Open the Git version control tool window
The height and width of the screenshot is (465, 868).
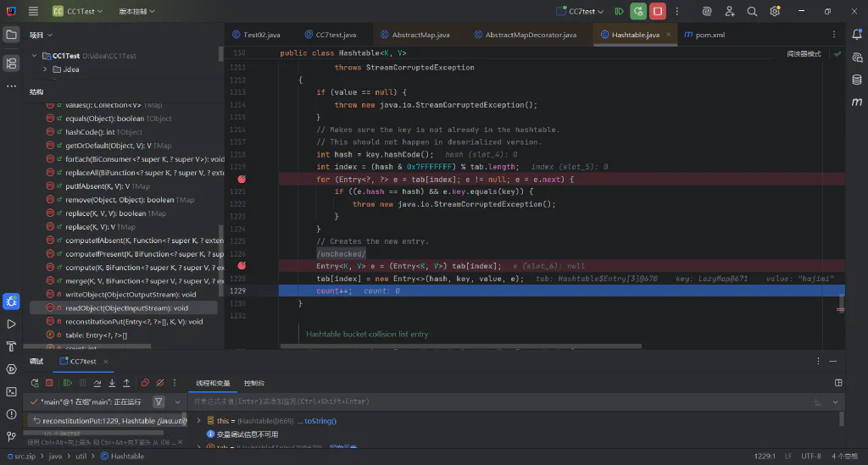[11, 436]
